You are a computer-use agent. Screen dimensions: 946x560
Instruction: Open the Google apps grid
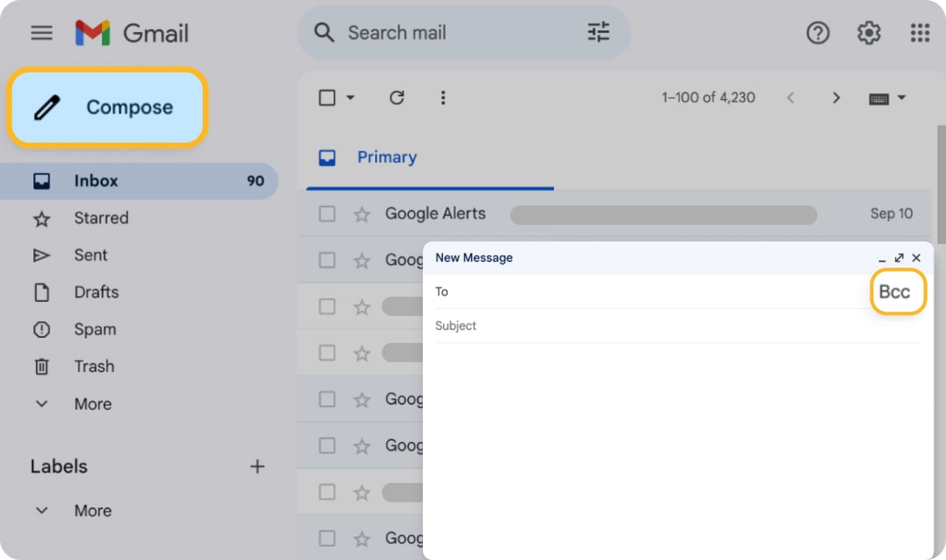(920, 33)
